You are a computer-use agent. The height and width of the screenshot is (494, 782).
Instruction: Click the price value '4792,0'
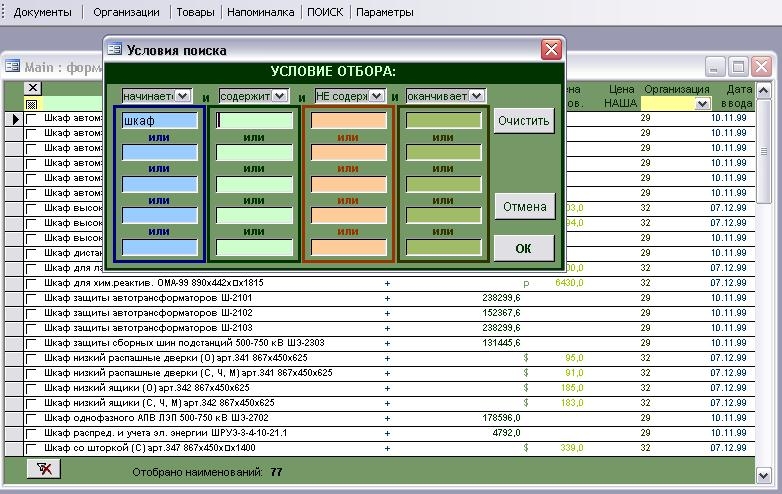(x=506, y=433)
